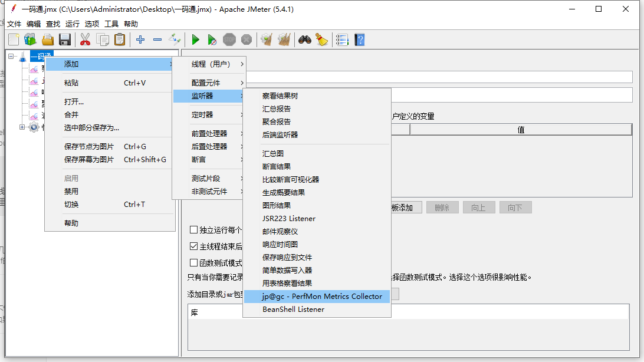Click the New test plan icon

pyautogui.click(x=14, y=40)
